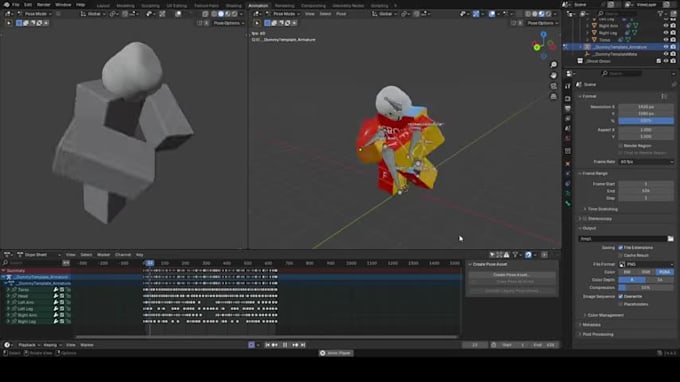
Task: Click the output folder browse icon
Action: pos(670,238)
